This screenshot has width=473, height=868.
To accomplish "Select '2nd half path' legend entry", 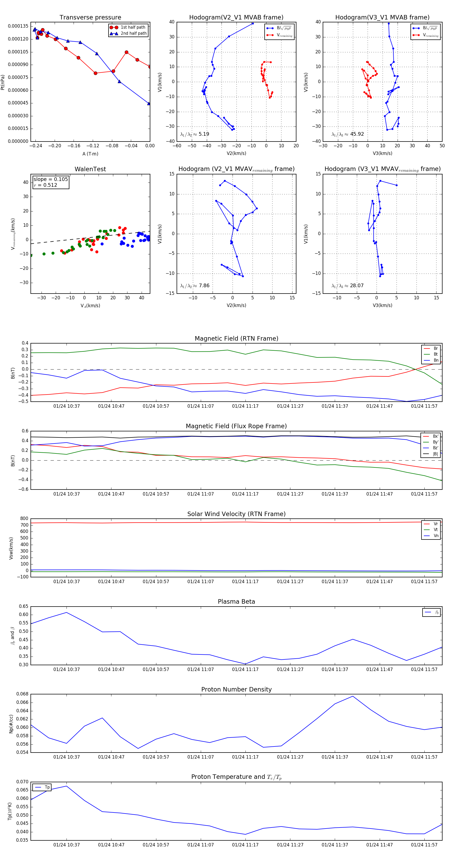I will (128, 33).
